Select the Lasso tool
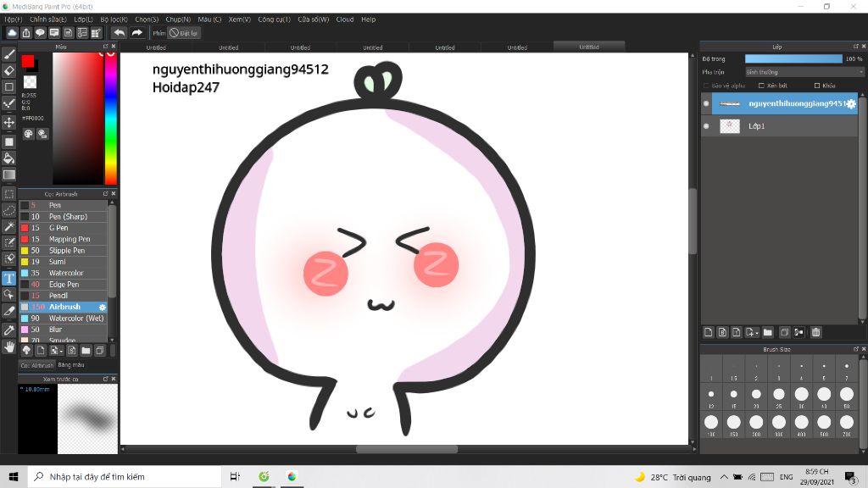This screenshot has width=868, height=488. click(x=8, y=211)
